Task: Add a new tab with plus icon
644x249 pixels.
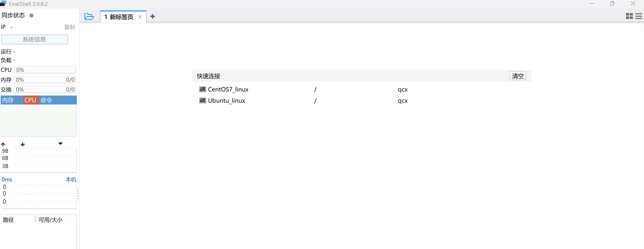Action: coord(152,17)
